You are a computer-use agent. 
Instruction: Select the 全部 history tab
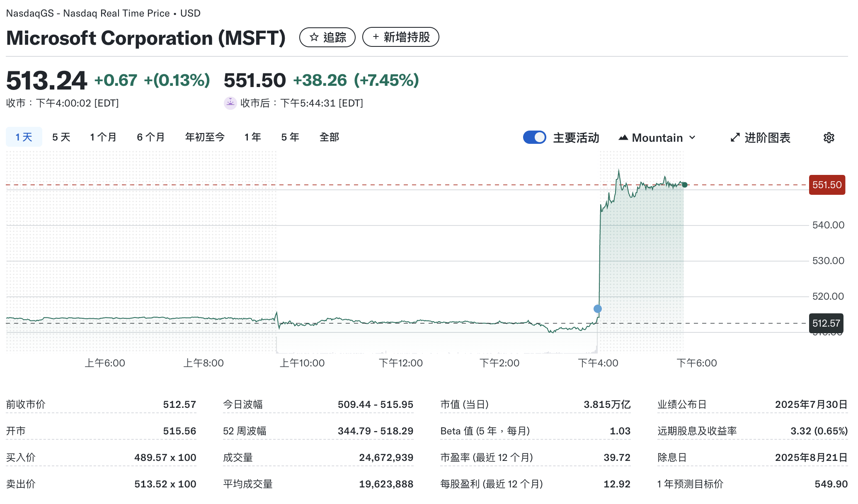pyautogui.click(x=330, y=137)
